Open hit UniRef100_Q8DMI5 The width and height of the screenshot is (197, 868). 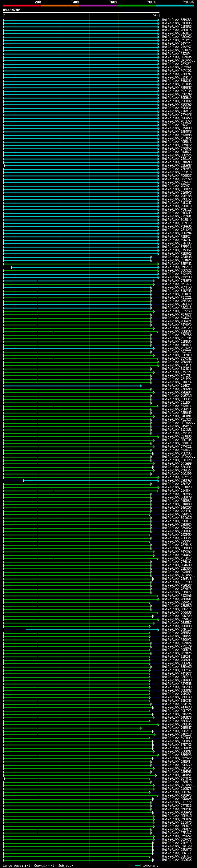[x=177, y=30]
